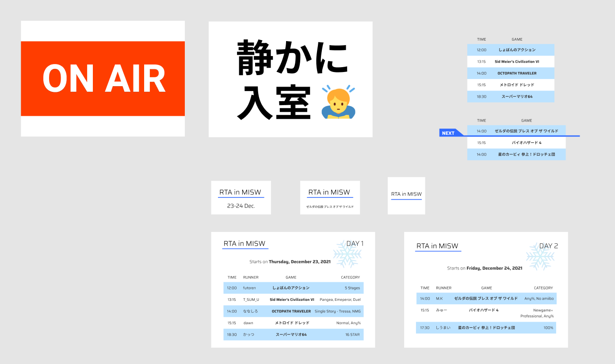Select runner 'M.K' in the DAY 2 table
Screen dimensions: 615x364
click(x=439, y=298)
